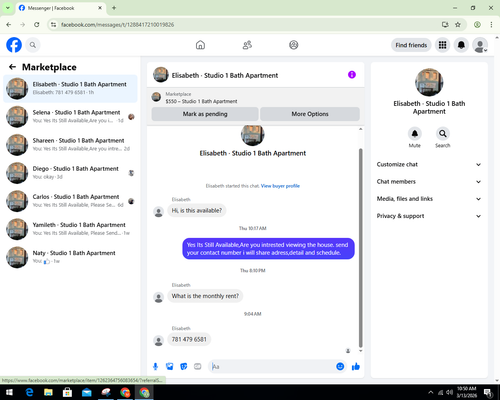Click the browser address bar URL
Screen dimensions: 500x400
118,25
